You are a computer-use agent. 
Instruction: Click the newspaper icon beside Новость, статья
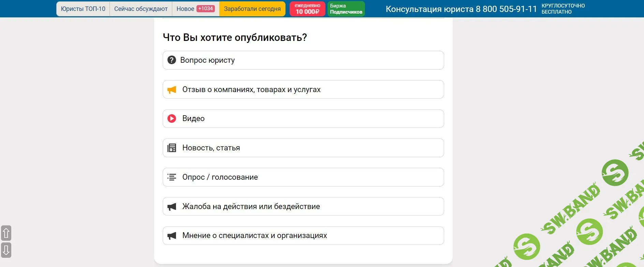172,148
